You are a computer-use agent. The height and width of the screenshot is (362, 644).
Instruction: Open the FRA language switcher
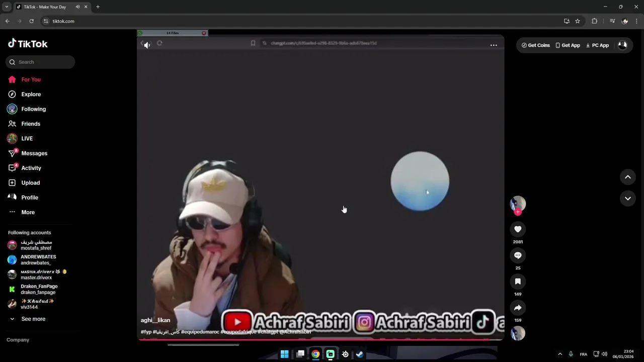click(584, 354)
